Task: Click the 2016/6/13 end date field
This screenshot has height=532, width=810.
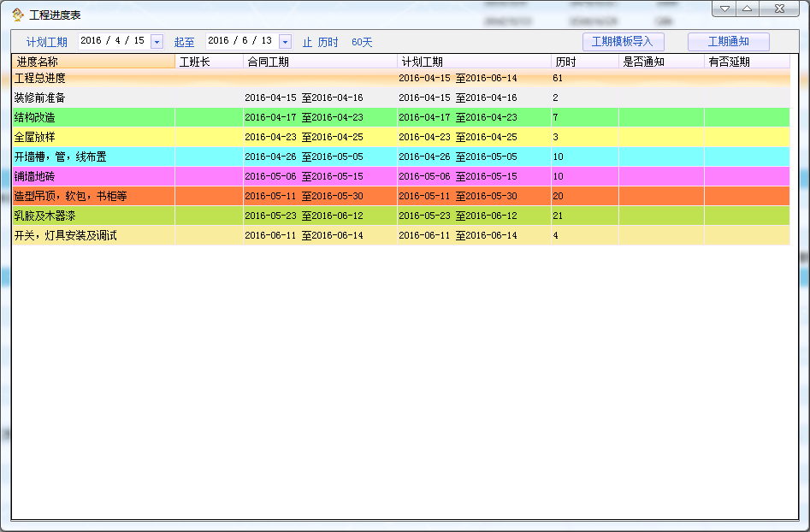Action: [239, 41]
